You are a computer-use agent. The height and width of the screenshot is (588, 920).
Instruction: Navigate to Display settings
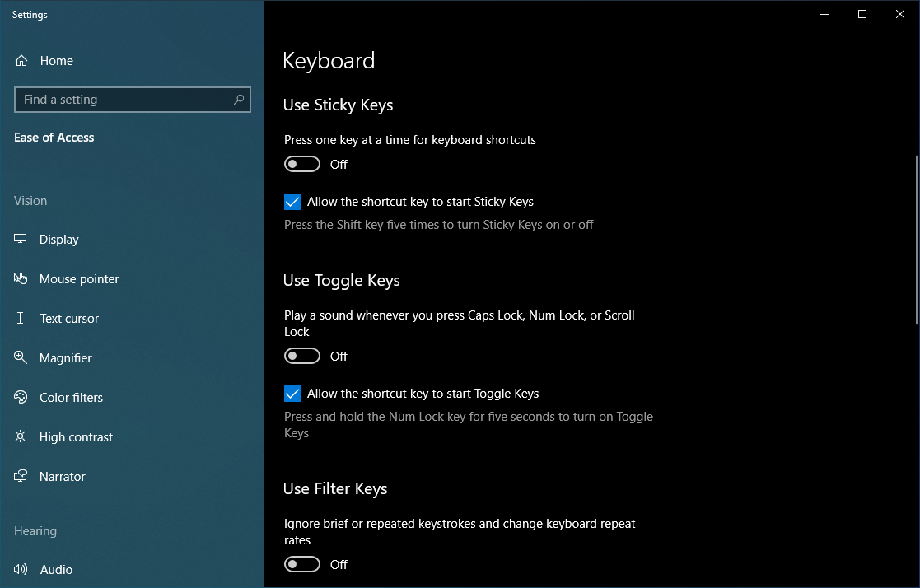[x=58, y=239]
